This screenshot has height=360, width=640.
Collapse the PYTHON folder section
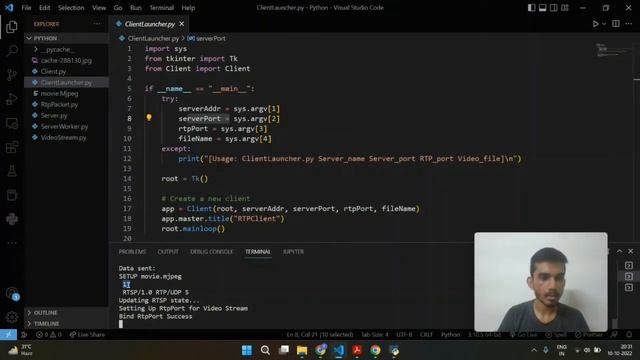click(x=67, y=38)
